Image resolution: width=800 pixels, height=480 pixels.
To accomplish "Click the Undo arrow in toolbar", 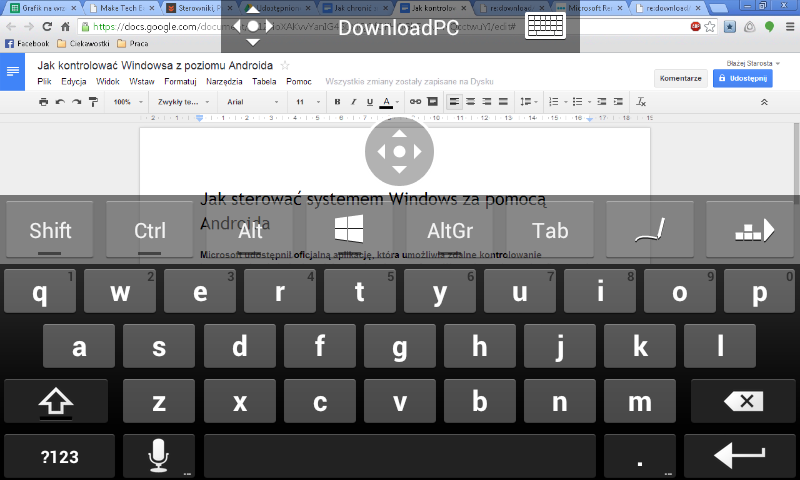I will pos(60,102).
